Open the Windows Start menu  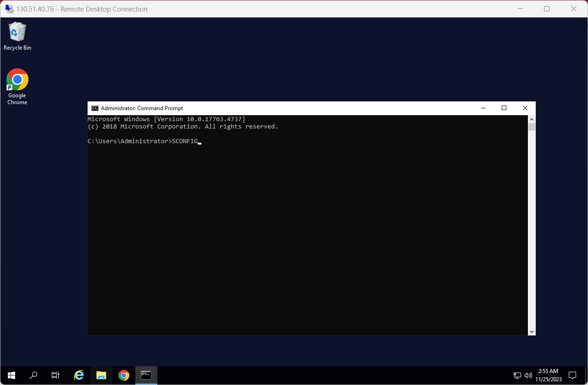(x=11, y=375)
